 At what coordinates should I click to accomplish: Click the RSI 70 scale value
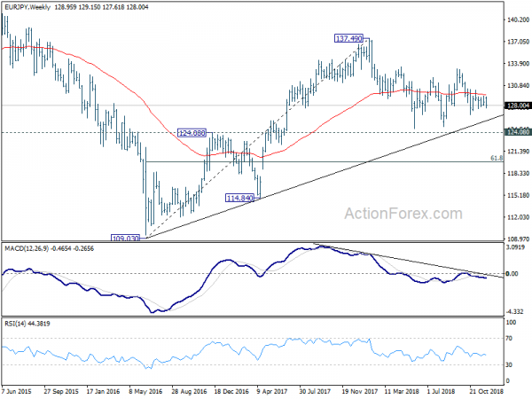509,339
